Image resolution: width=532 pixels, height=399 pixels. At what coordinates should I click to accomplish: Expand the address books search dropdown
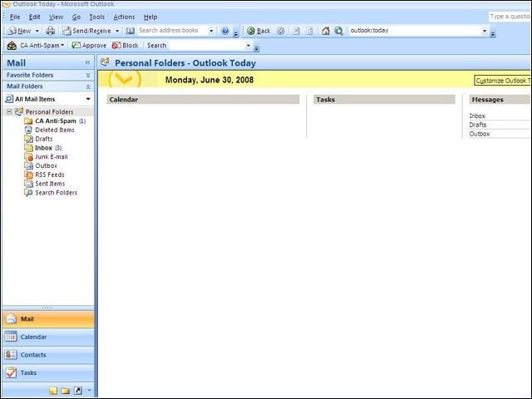pyautogui.click(x=211, y=31)
